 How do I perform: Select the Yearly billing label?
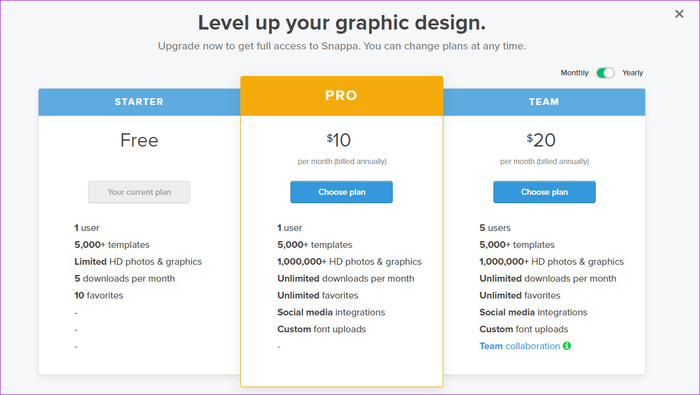tap(633, 73)
